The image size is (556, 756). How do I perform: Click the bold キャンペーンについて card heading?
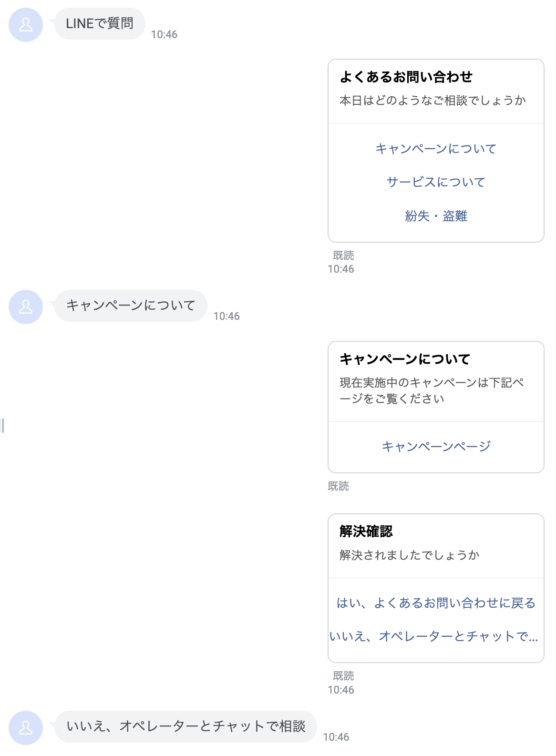coord(405,359)
